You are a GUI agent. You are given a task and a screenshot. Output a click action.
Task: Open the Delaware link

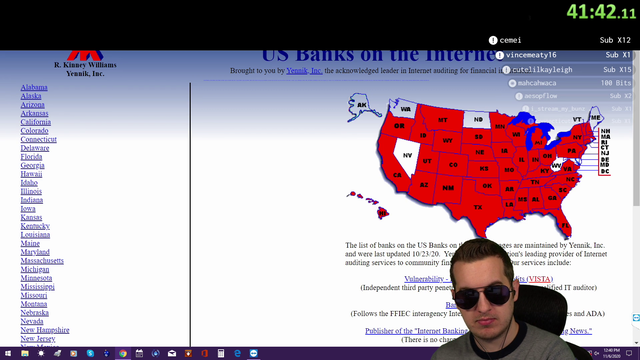(35, 148)
